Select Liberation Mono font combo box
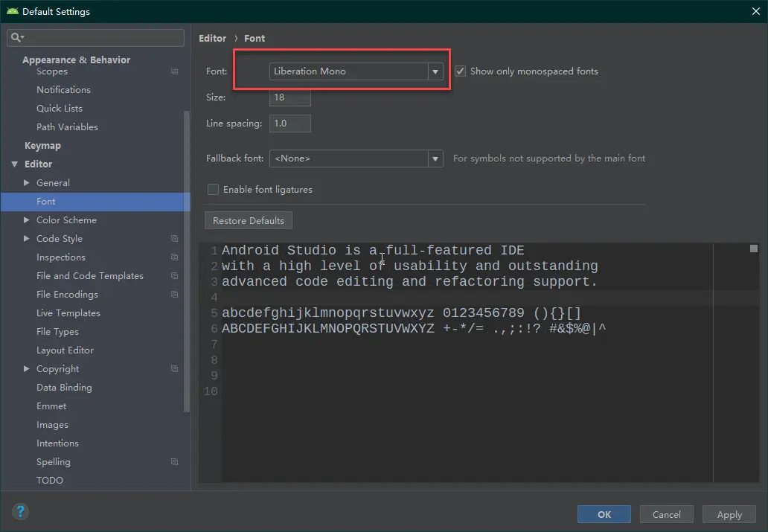Viewport: 768px width, 532px height. [356, 71]
